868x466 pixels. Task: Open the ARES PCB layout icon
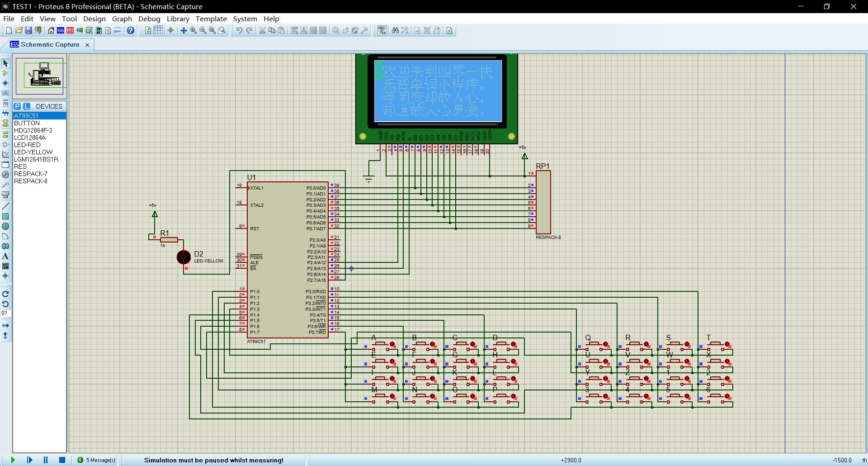pos(70,30)
